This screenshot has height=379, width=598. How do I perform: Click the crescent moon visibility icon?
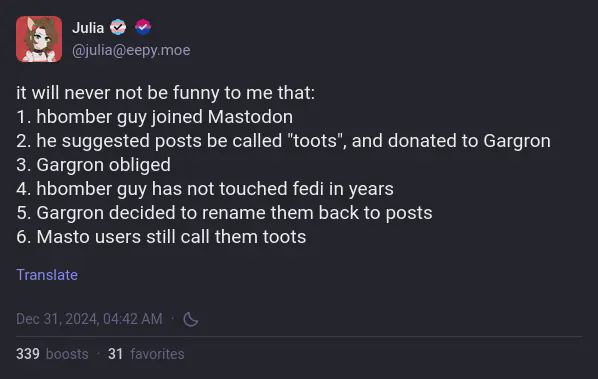click(x=190, y=319)
